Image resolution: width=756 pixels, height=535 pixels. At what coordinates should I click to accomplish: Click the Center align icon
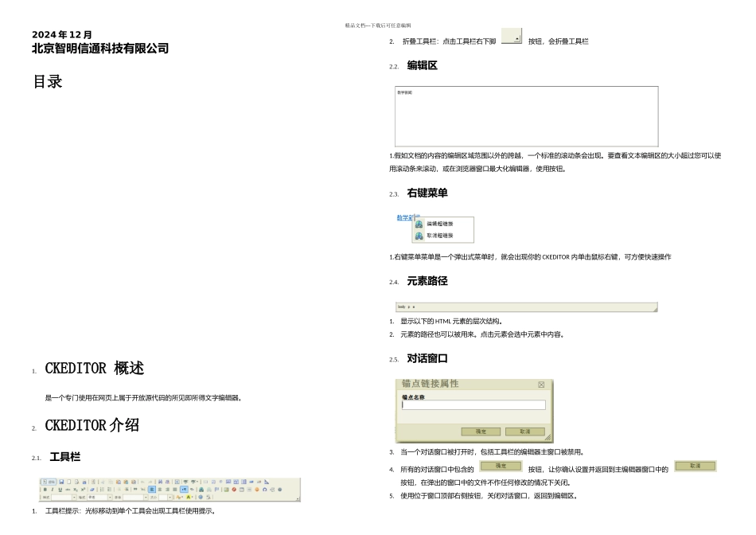(160, 490)
